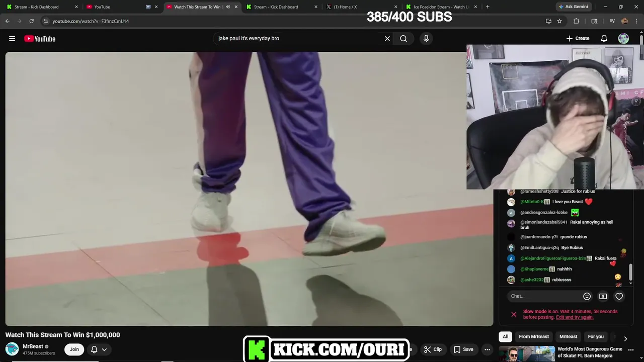
Task: Open the YouTube guide hamburger menu
Action: [x=12, y=39]
